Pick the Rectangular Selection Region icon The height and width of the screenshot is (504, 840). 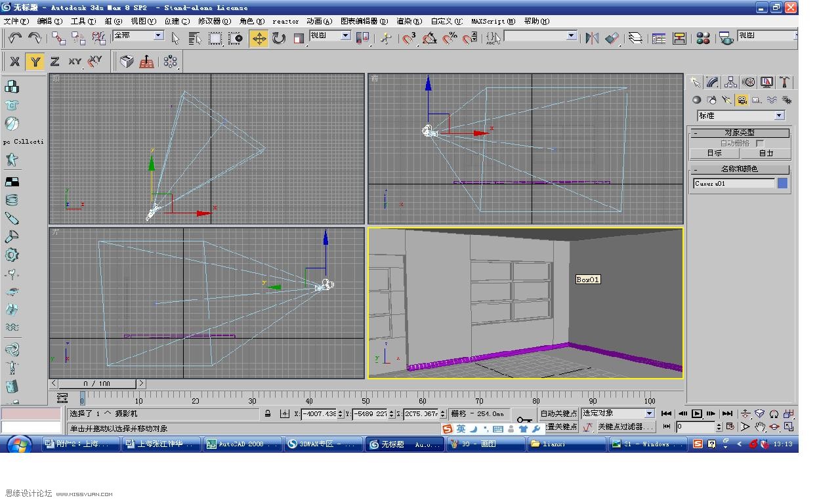tap(215, 38)
